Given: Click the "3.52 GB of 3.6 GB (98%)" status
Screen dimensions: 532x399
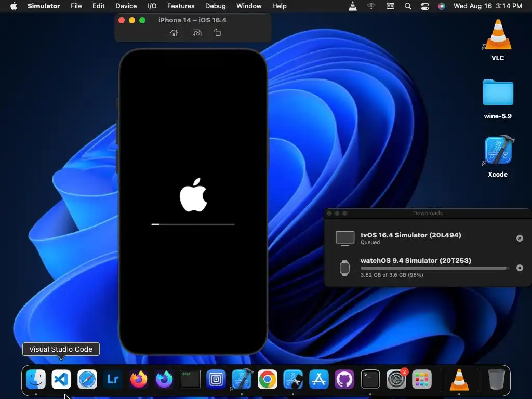Looking at the screenshot, I should (392, 275).
